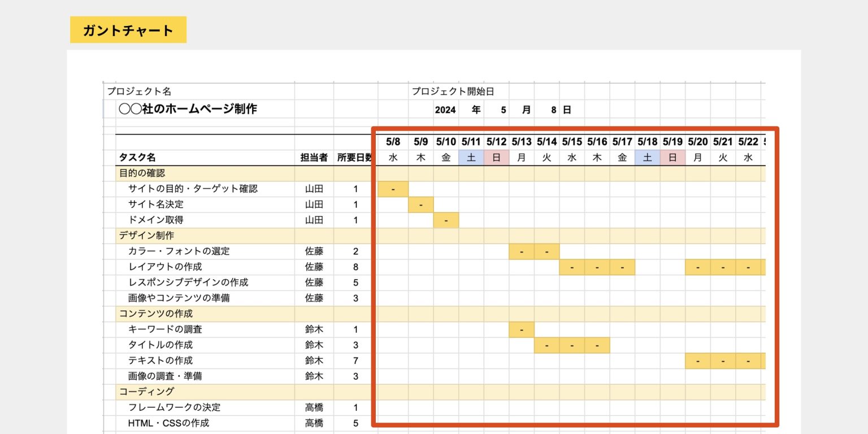
Task: Select the テキストの作成 task name
Action: tap(160, 361)
